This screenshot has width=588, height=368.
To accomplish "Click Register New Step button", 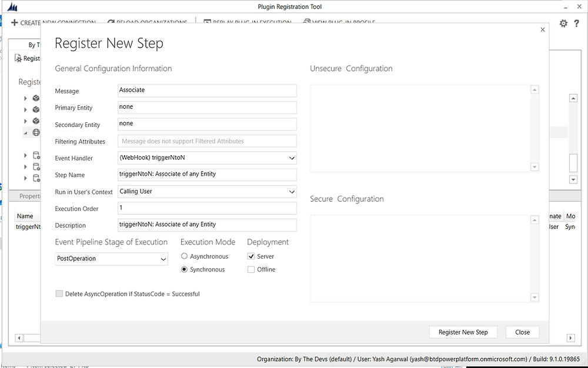I will [x=463, y=332].
